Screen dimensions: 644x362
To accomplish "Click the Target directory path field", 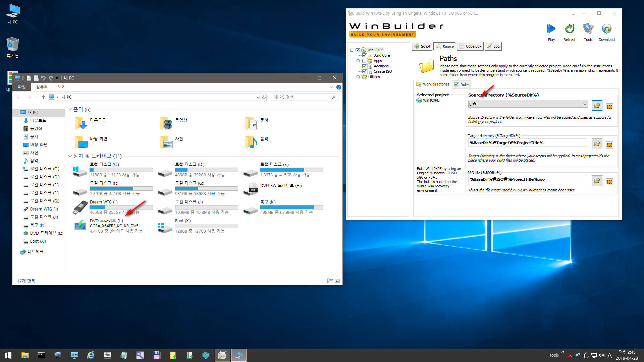I will coord(527,143).
